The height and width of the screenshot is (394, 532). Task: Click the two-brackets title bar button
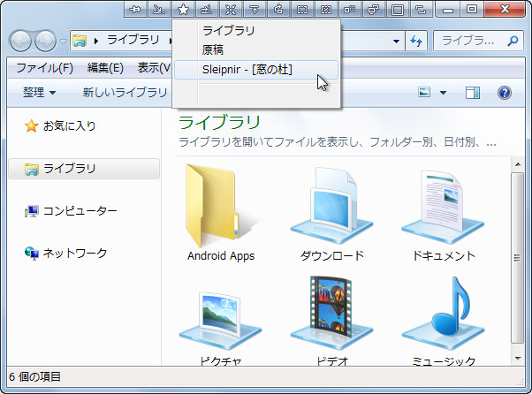(x=421, y=9)
